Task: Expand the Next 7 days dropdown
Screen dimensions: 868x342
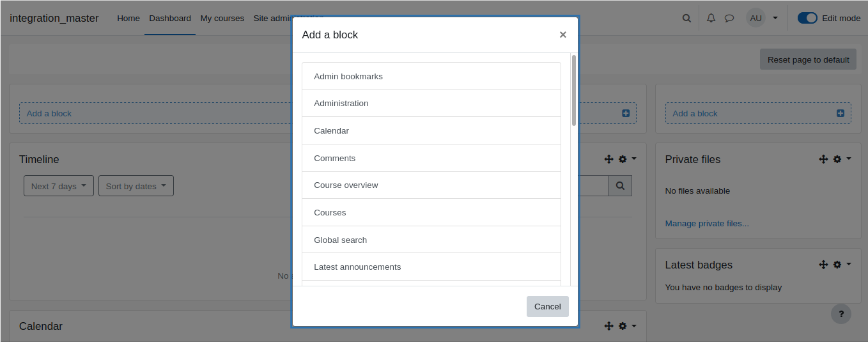Action: coord(59,186)
